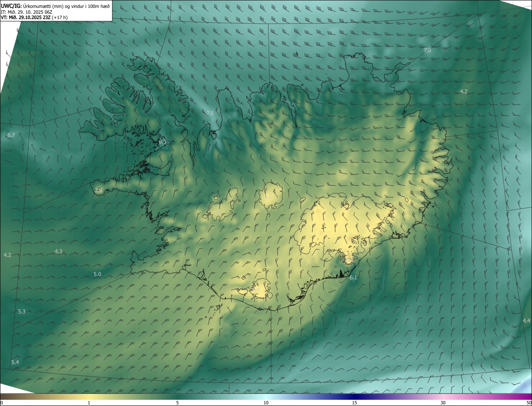Click the 'UWC/IG: Úrkomumætti (mm)' title line
This screenshot has height=406, width=532.
(x=55, y=5)
